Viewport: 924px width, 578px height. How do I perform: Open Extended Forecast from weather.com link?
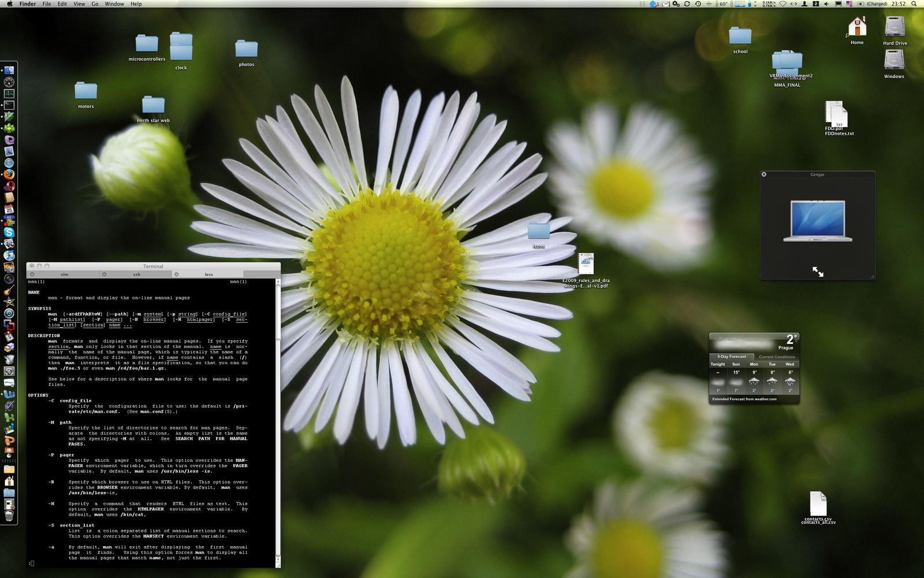(744, 399)
